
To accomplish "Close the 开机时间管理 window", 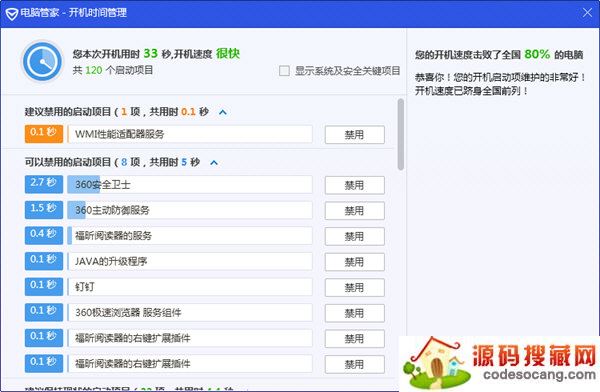I will click(587, 13).
